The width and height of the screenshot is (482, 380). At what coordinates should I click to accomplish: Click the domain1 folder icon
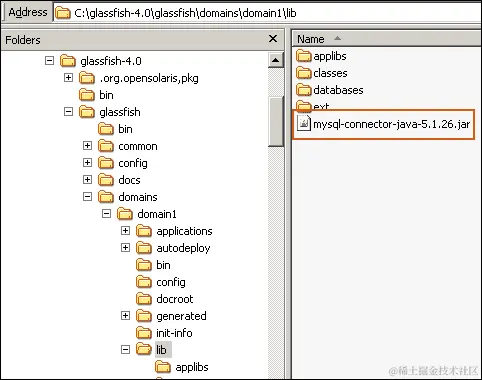125,214
